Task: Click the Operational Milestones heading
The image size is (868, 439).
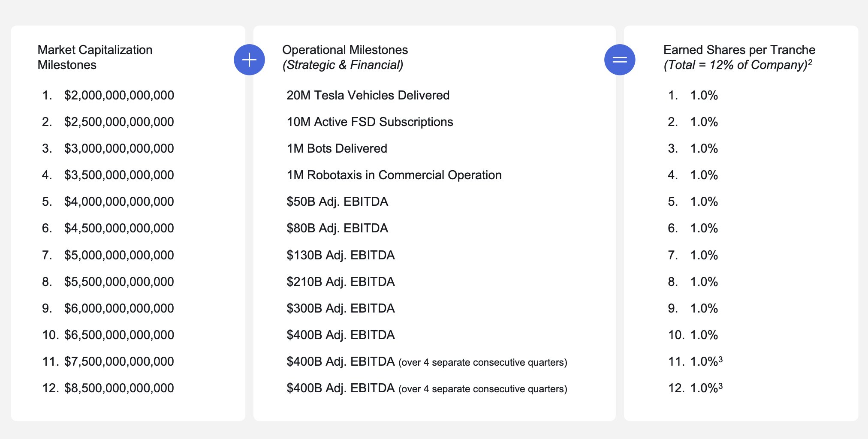Action: point(345,50)
